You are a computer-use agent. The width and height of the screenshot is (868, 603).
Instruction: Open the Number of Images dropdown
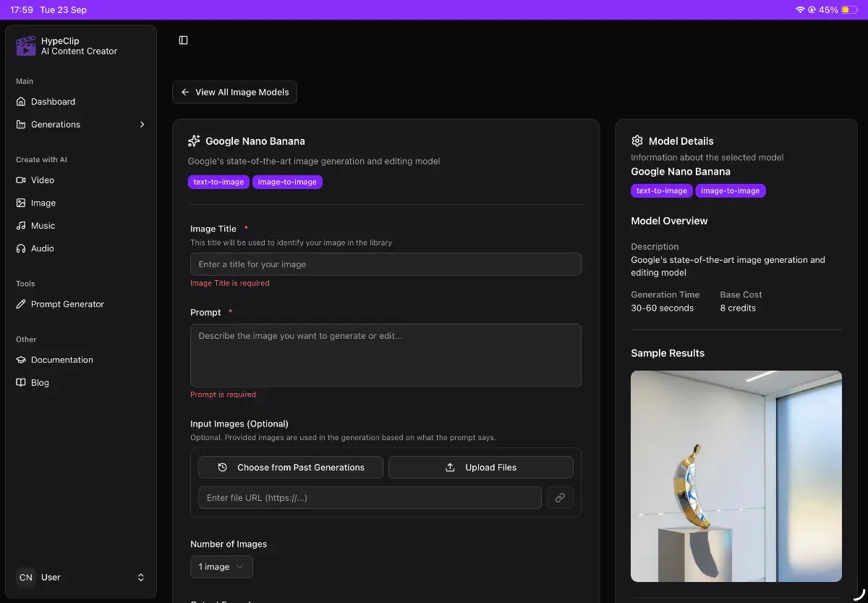(x=221, y=567)
